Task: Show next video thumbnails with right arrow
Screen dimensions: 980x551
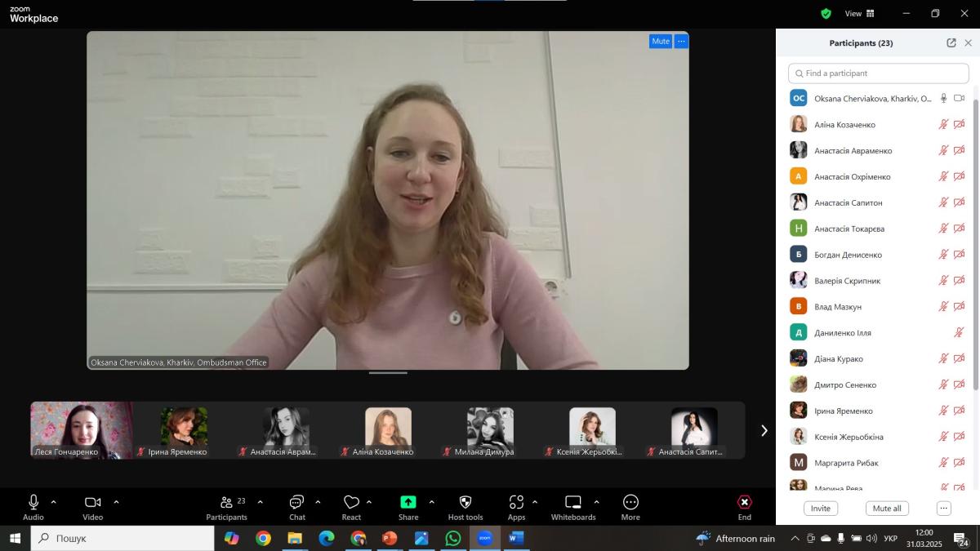Action: pyautogui.click(x=764, y=430)
